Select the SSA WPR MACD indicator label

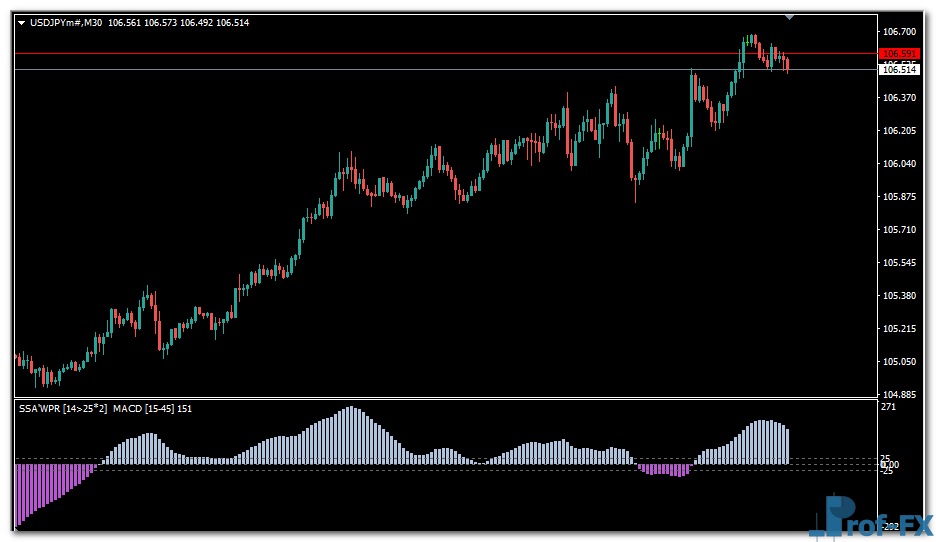click(x=105, y=408)
